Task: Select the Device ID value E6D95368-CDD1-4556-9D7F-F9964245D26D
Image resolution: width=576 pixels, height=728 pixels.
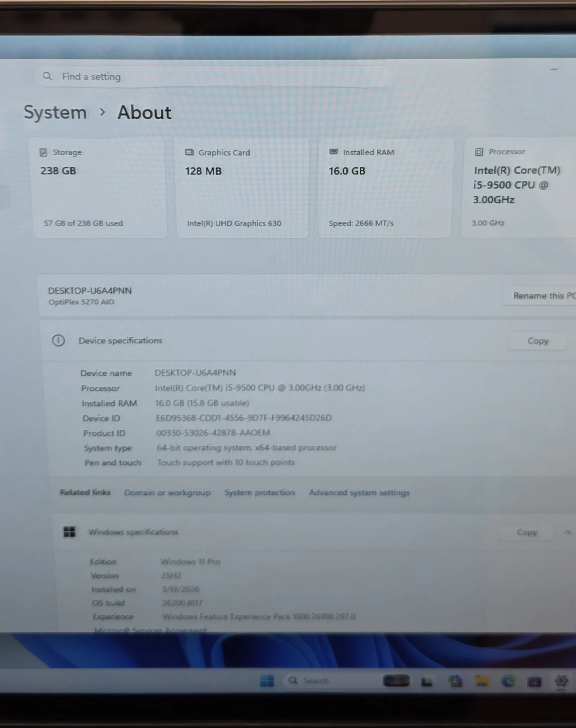Action: pyautogui.click(x=244, y=418)
